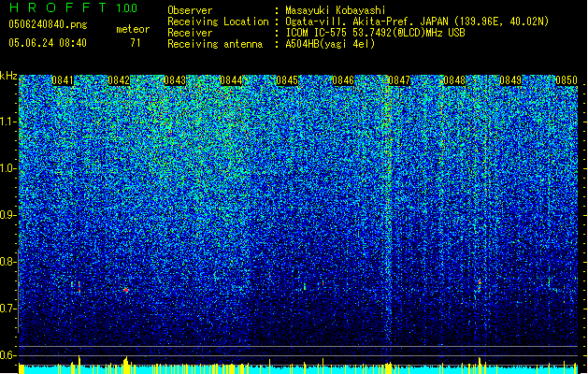Click the 0841 time marker
588x374 pixels.
click(x=63, y=80)
